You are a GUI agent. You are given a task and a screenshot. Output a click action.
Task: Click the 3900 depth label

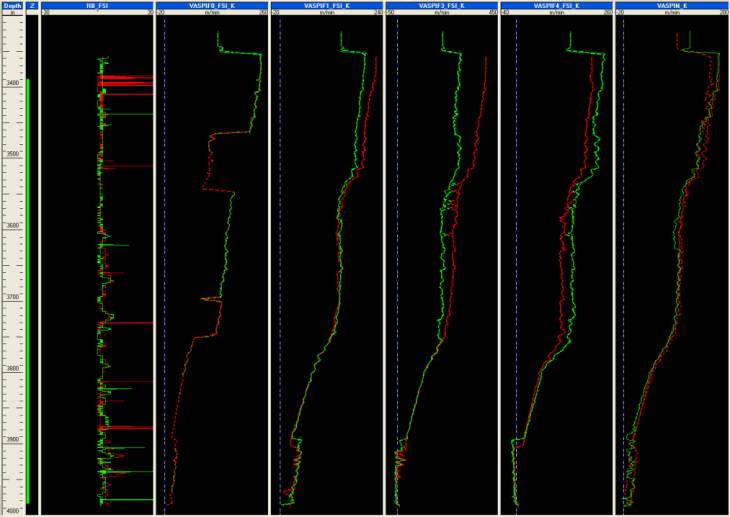click(x=13, y=440)
